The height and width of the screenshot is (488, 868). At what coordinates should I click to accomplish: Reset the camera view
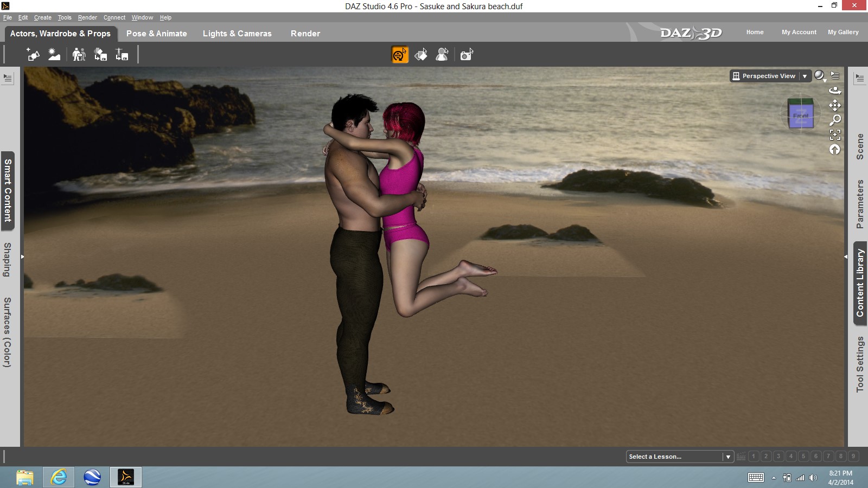tap(835, 149)
